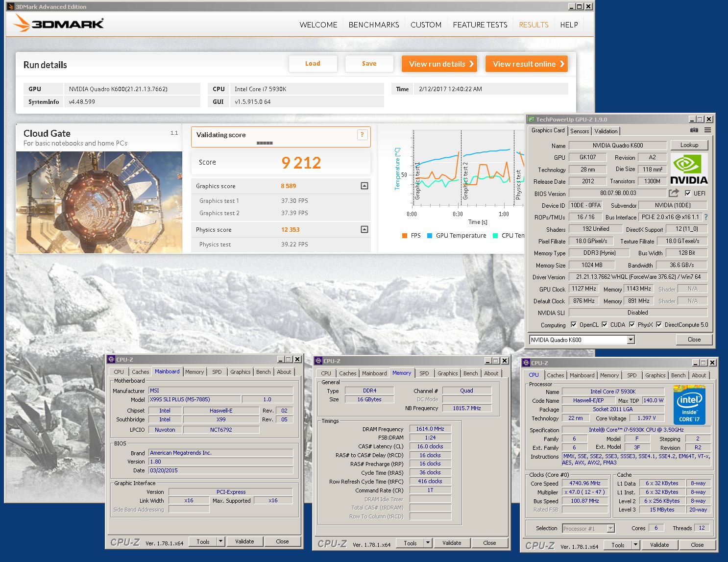728x562 pixels.
Task: Click BIOS share/export arrow icon in GPU-Z
Action: [x=674, y=193]
